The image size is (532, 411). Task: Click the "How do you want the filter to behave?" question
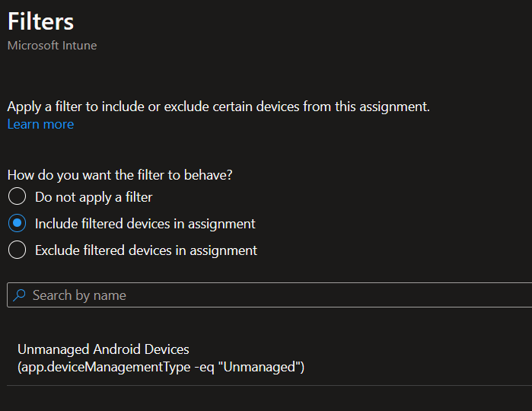point(119,174)
